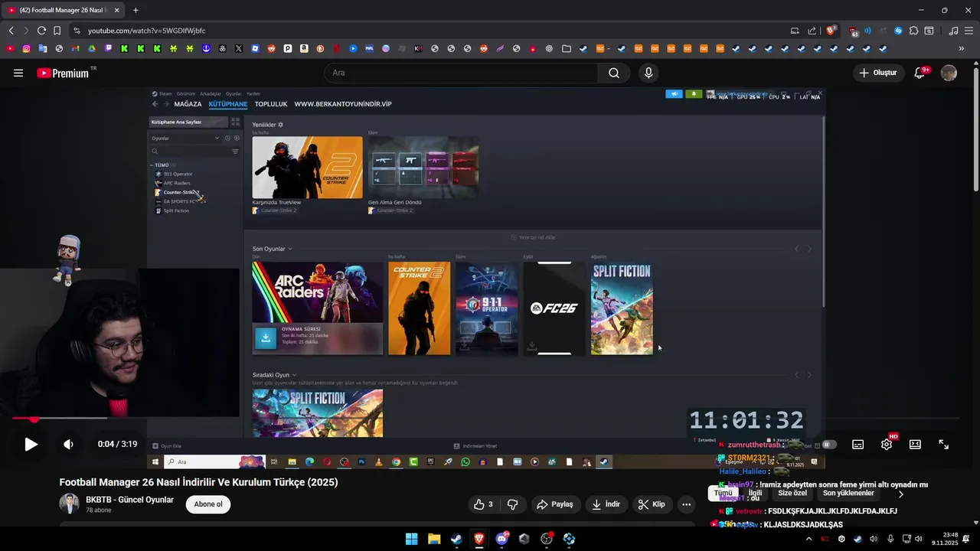The image size is (980, 551).
Task: Reload the page
Action: point(41,31)
